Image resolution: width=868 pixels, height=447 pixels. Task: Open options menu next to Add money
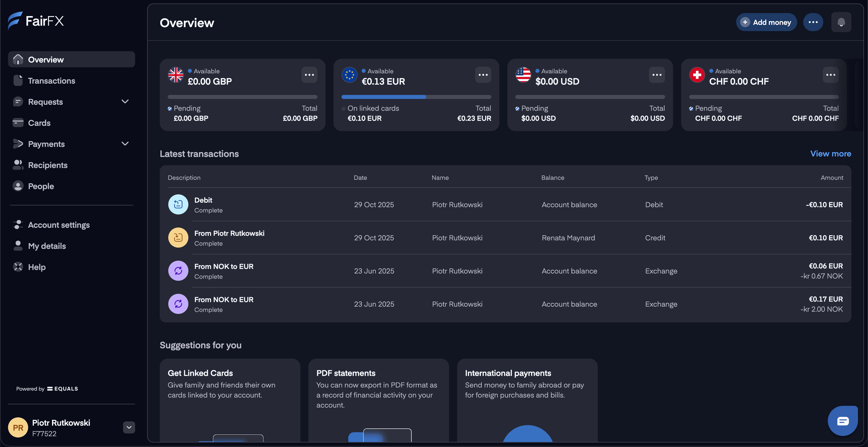click(813, 22)
